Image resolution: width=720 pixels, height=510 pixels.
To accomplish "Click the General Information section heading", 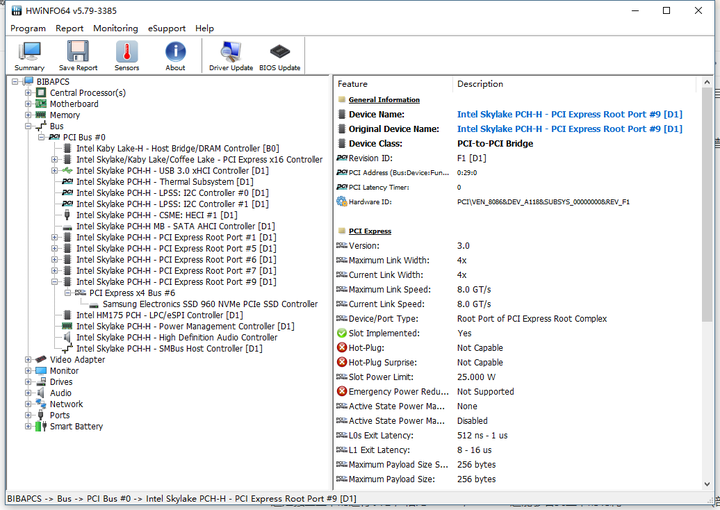I will [384, 100].
